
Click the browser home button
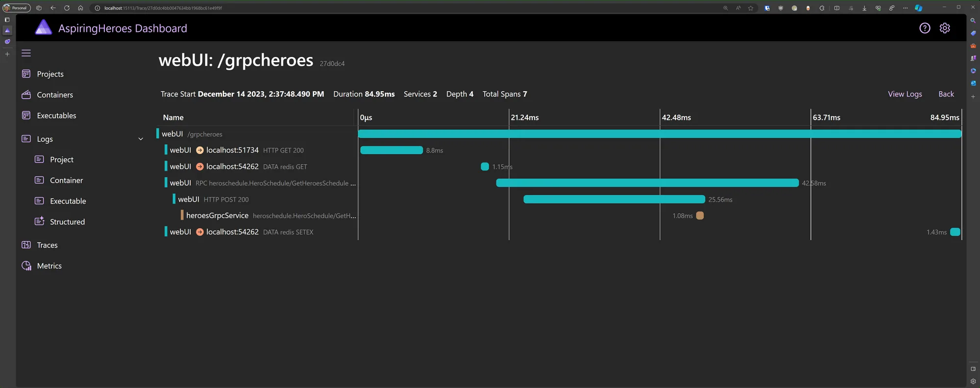(x=80, y=8)
